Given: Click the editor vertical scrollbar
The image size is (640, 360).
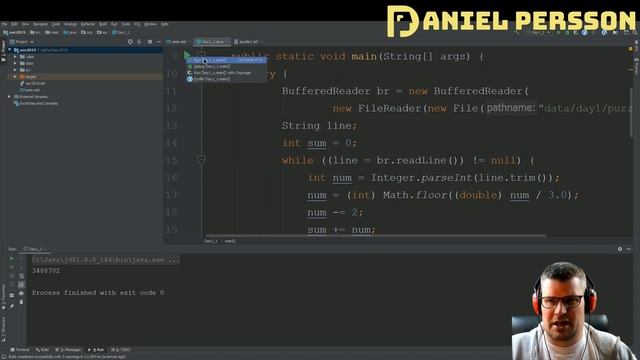Looking at the screenshot, I should (x=631, y=112).
